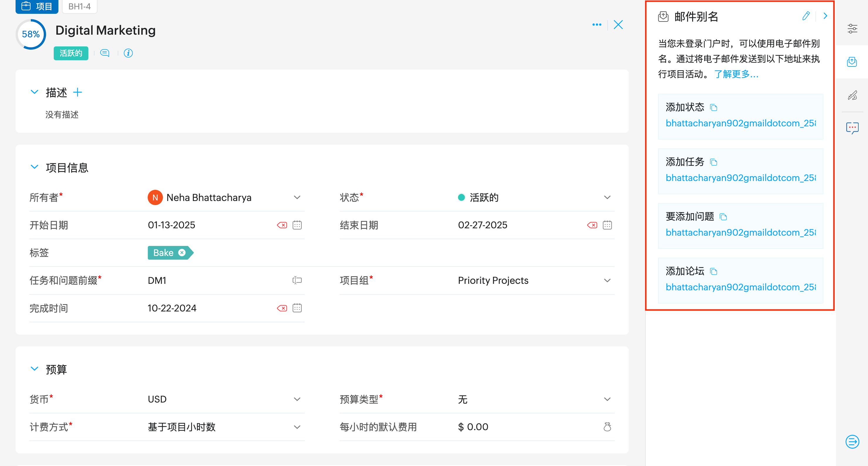Viewport: 868px width, 466px height.
Task: Click the copy icon beside 添加状态
Action: pyautogui.click(x=713, y=108)
